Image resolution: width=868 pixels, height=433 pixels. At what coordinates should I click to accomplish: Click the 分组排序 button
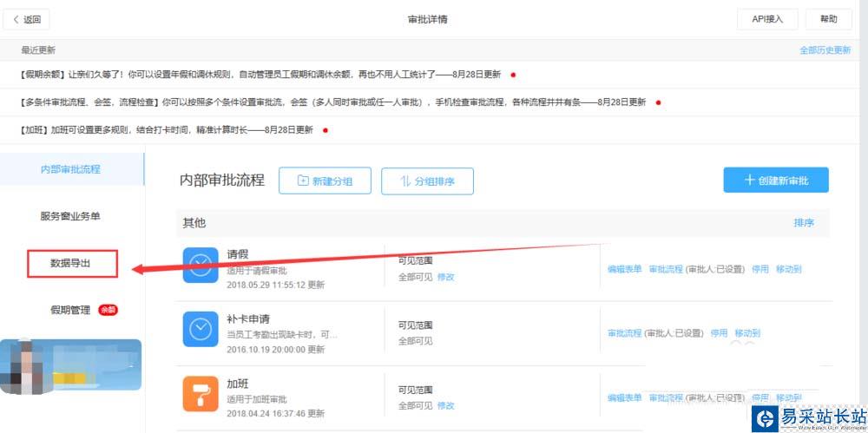pyautogui.click(x=427, y=181)
